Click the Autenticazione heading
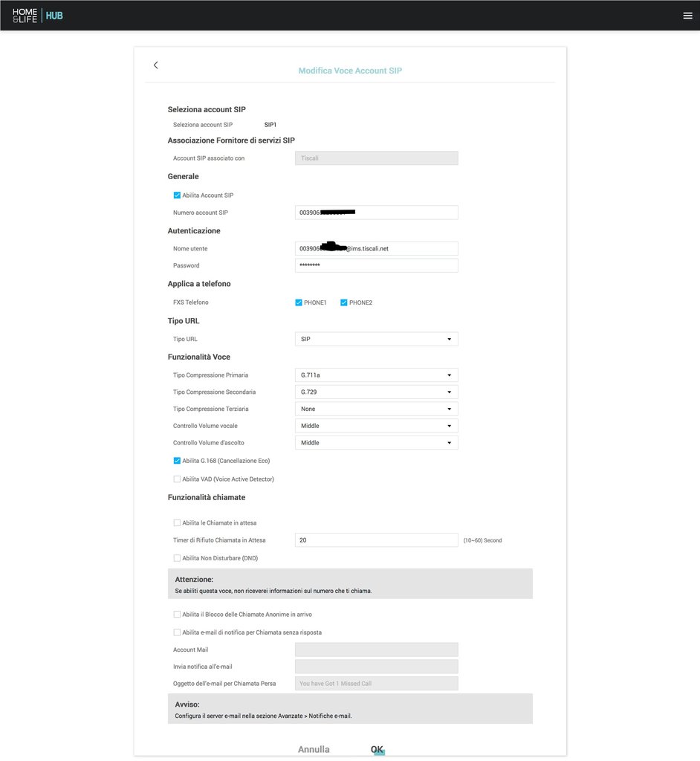The width and height of the screenshot is (700, 761). click(194, 231)
